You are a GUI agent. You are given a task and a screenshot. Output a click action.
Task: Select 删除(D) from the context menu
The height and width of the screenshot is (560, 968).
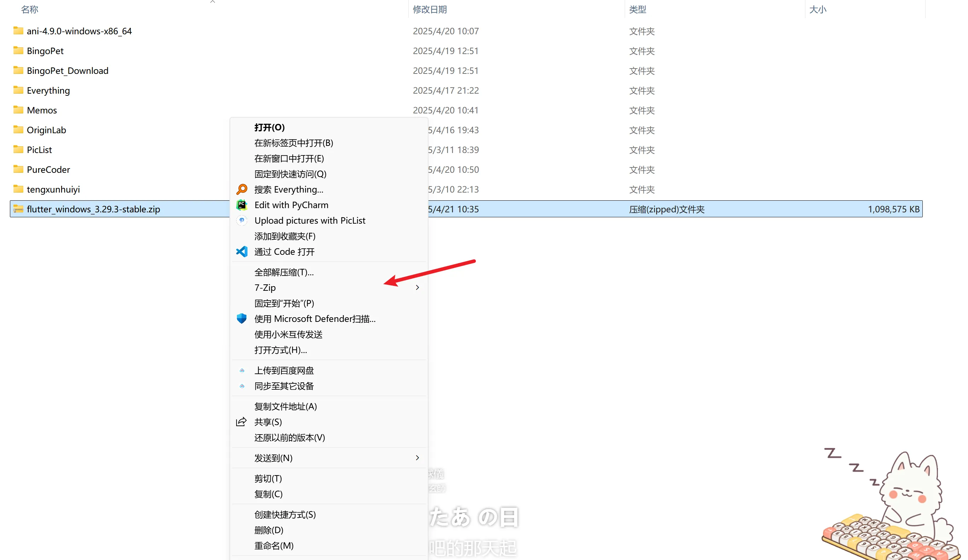[269, 530]
